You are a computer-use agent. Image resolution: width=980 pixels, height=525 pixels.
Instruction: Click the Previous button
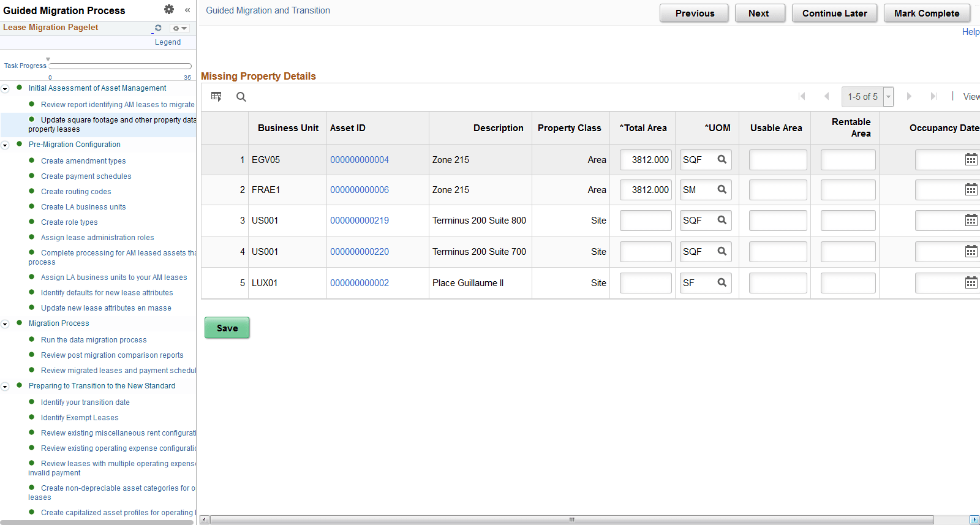694,13
